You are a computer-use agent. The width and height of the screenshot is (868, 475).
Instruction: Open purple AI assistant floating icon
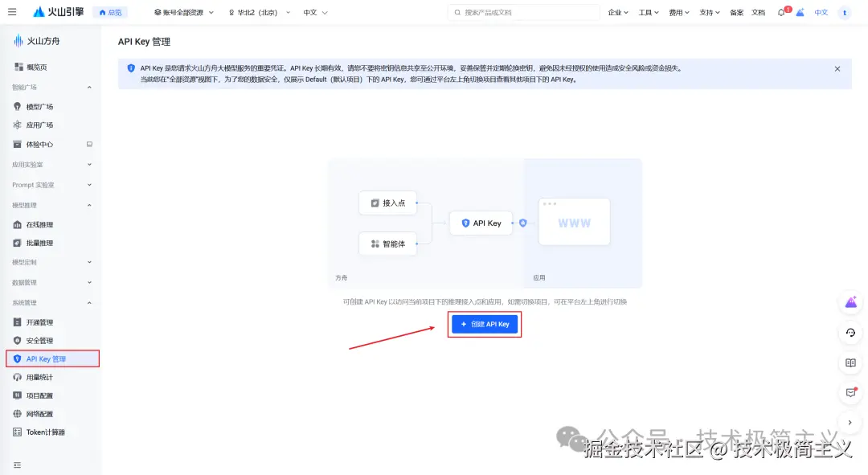pos(851,302)
